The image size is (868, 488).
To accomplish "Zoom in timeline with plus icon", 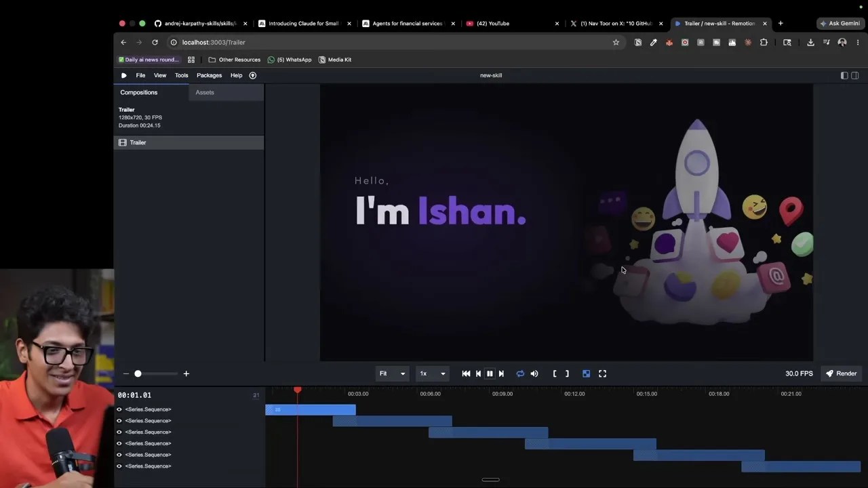I will [186, 373].
